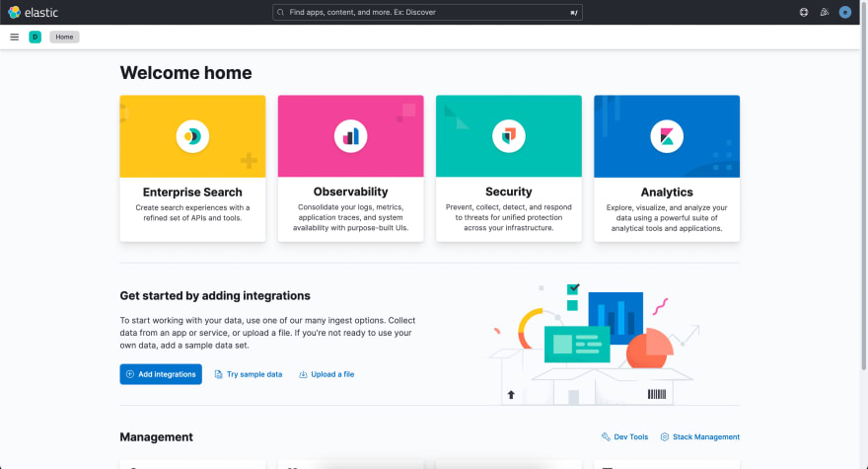This screenshot has height=469, width=868.
Task: Click the Management section heading
Action: pos(156,436)
